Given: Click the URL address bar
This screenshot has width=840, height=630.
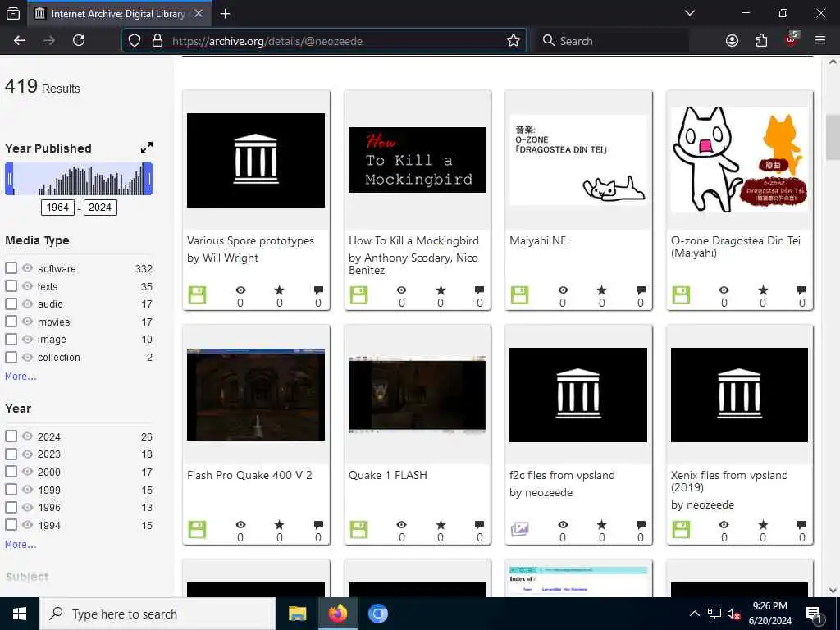Looking at the screenshot, I should point(324,41).
